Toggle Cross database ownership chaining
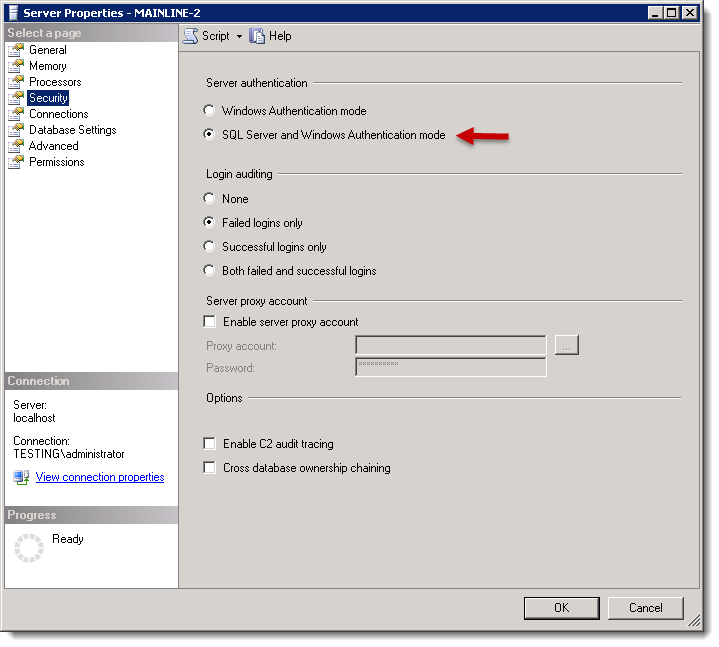 210,468
